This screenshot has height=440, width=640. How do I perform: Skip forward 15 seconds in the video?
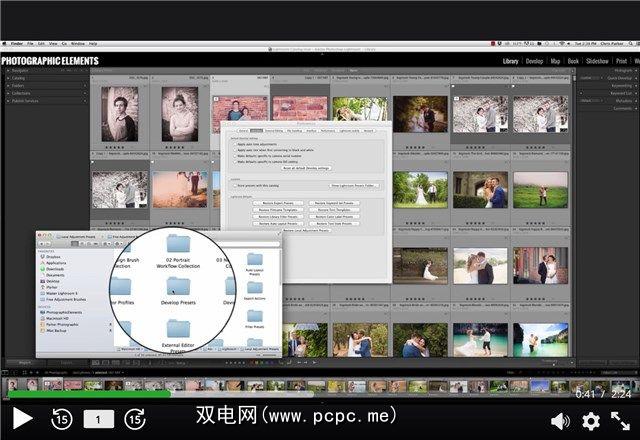135,419
